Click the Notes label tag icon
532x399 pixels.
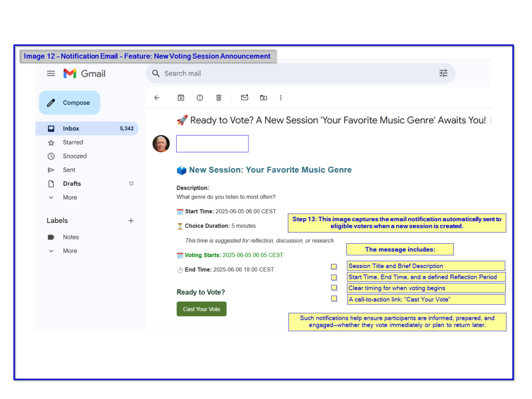point(51,237)
